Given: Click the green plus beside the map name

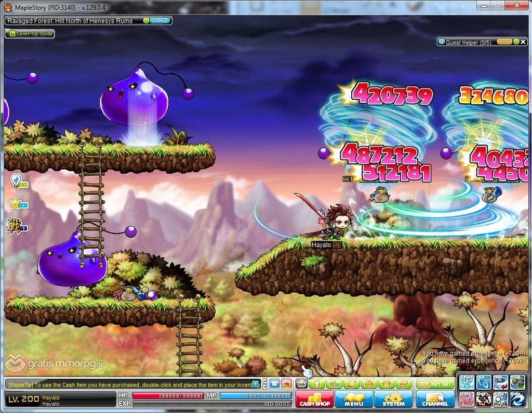Looking at the screenshot, I should [x=146, y=21].
